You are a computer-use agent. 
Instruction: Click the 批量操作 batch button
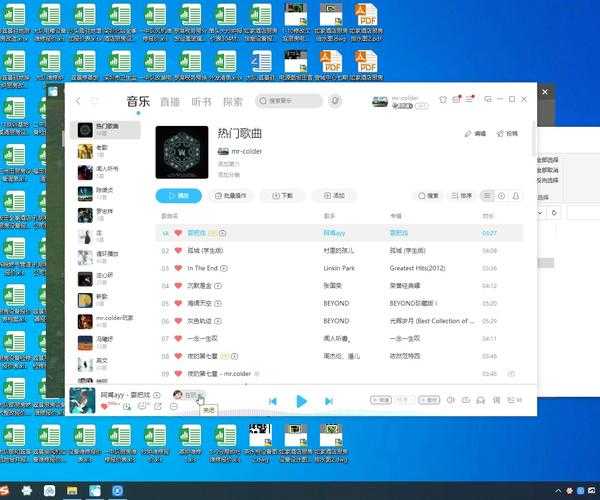[230, 195]
